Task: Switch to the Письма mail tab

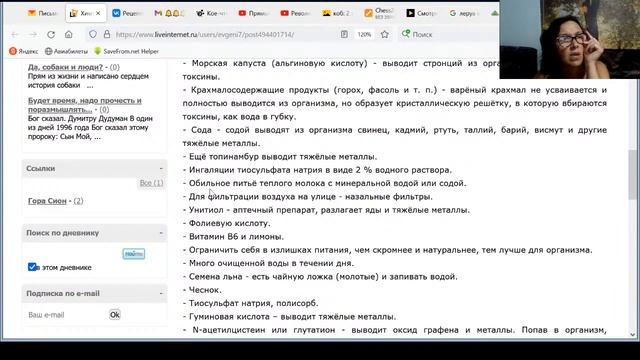Action: tap(42, 13)
